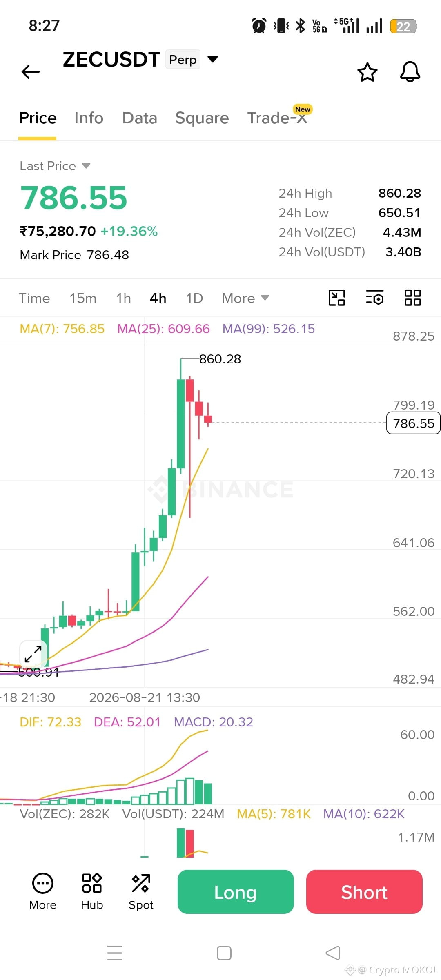
Task: Tap the big 786.55 last price
Action: [x=74, y=198]
